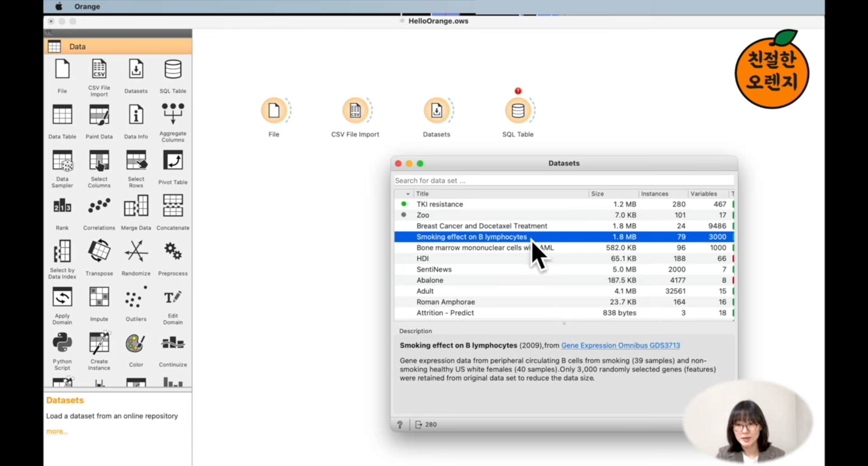The image size is (868, 466).
Task: Select the Paint Data widget
Action: 99,121
